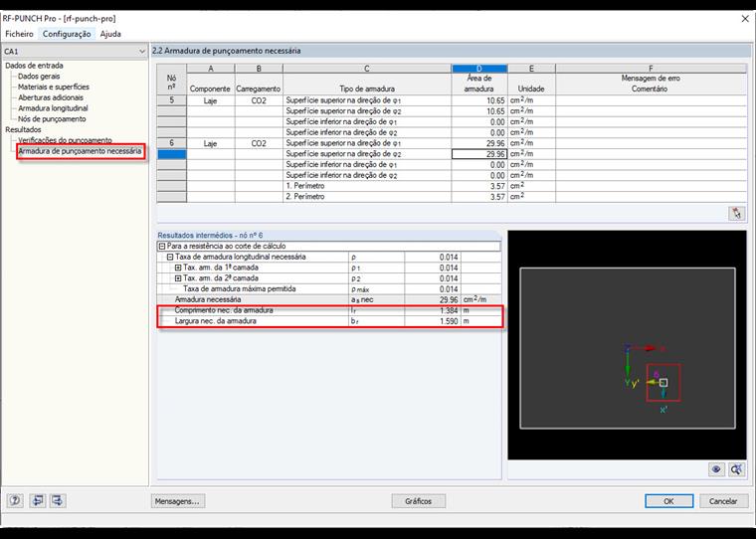Click the Mensagens... button
Screen dimensions: 756x539
[x=177, y=501]
